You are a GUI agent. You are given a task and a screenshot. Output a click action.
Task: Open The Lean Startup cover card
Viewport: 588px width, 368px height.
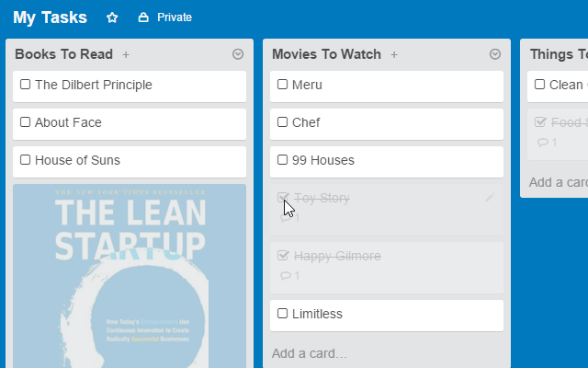(x=130, y=276)
